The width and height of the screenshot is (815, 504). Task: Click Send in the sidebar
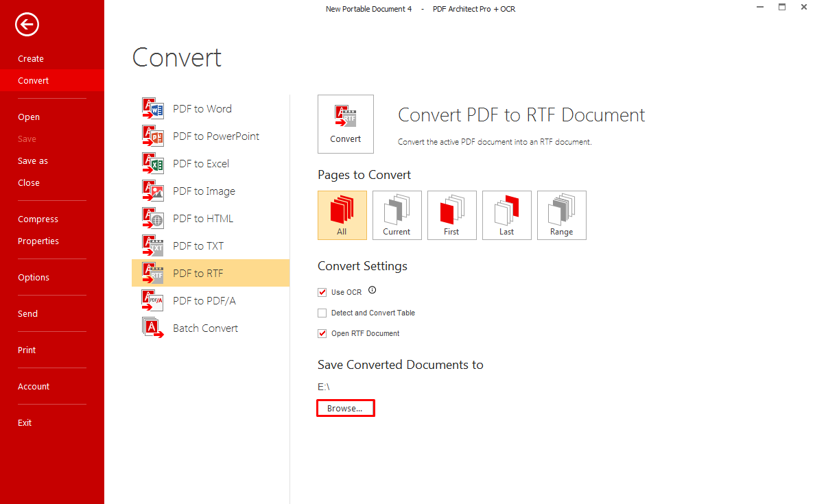pos(27,314)
